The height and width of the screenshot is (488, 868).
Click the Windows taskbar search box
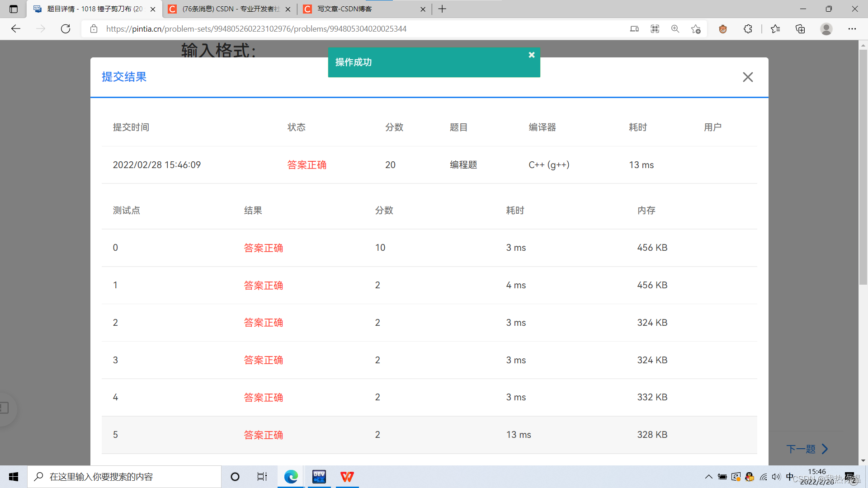(x=124, y=476)
